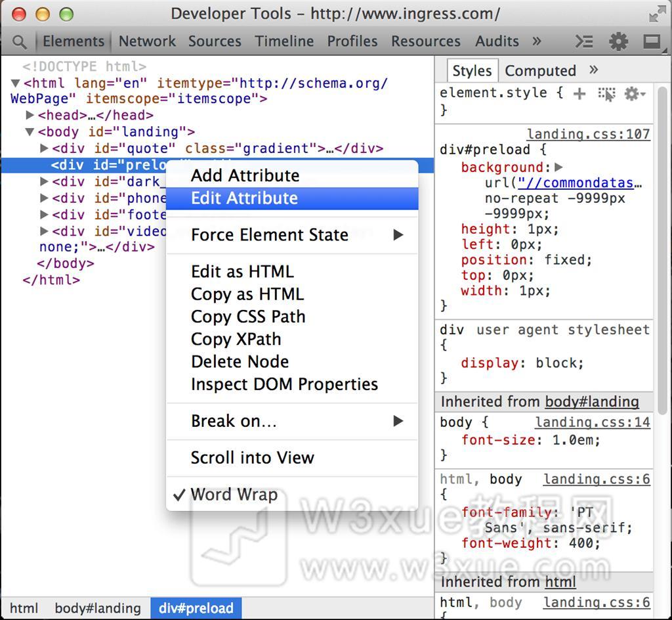Jump to the inherited html link
The image size is (672, 620).
pos(560,583)
